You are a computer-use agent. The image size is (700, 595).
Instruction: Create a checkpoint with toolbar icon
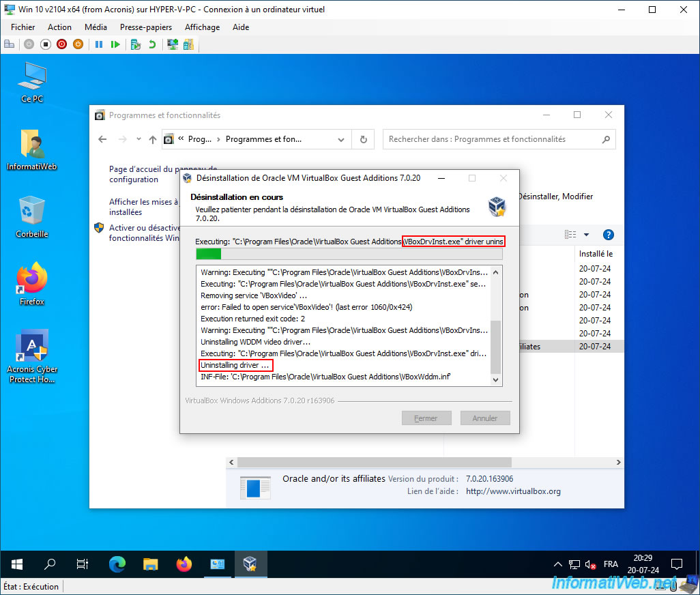tap(136, 44)
